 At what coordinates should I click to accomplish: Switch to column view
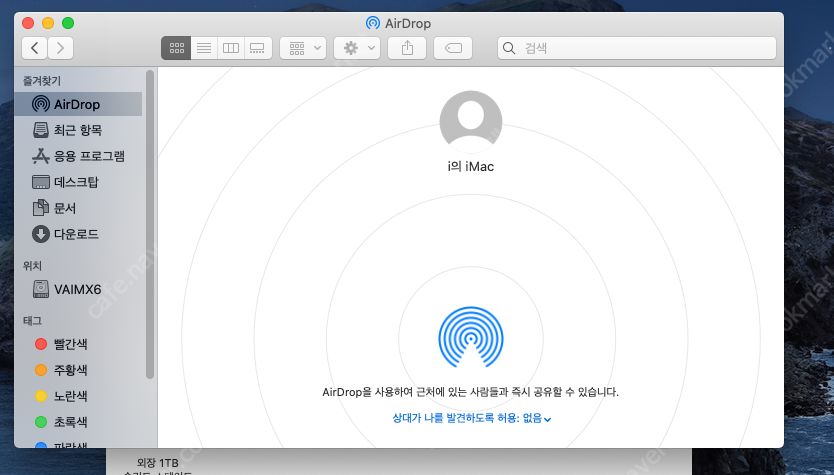[231, 48]
